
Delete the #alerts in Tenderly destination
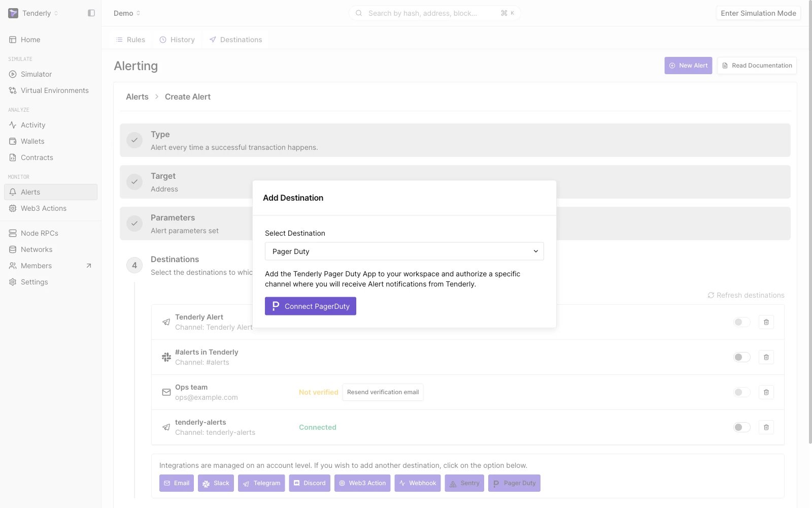click(x=766, y=357)
